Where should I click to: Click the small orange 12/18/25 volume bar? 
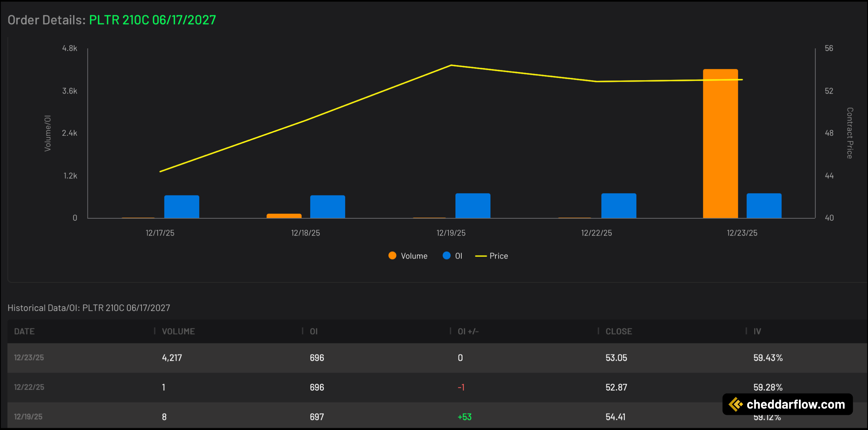click(x=284, y=216)
